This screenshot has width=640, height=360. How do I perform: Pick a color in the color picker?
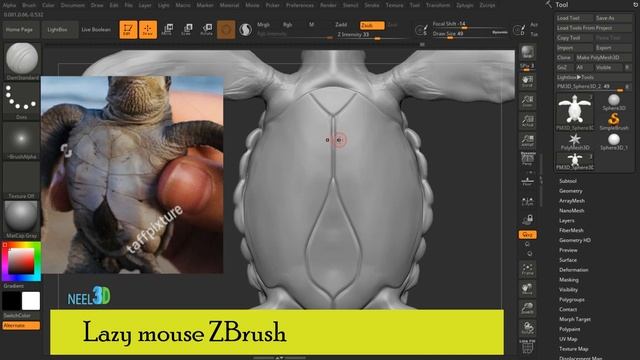click(x=21, y=261)
